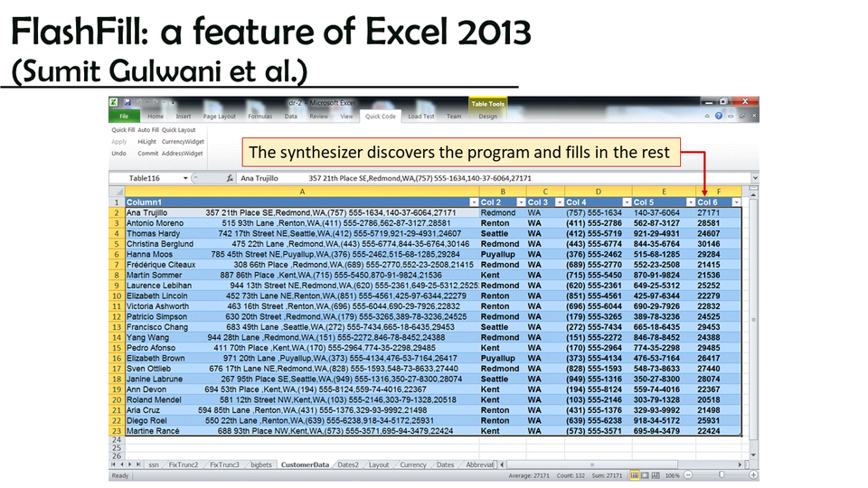Viewport: 868px width, 488px height.
Task: Open the File menu tab
Action: coord(124,117)
